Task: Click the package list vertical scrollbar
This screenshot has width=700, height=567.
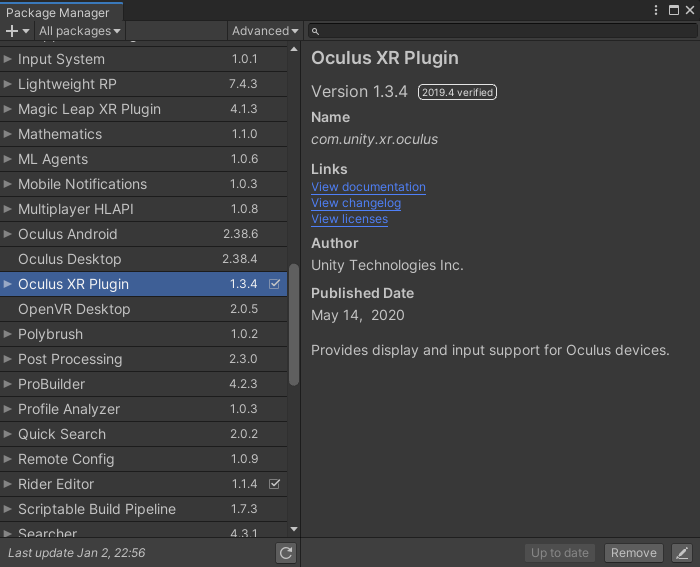Action: [294, 325]
